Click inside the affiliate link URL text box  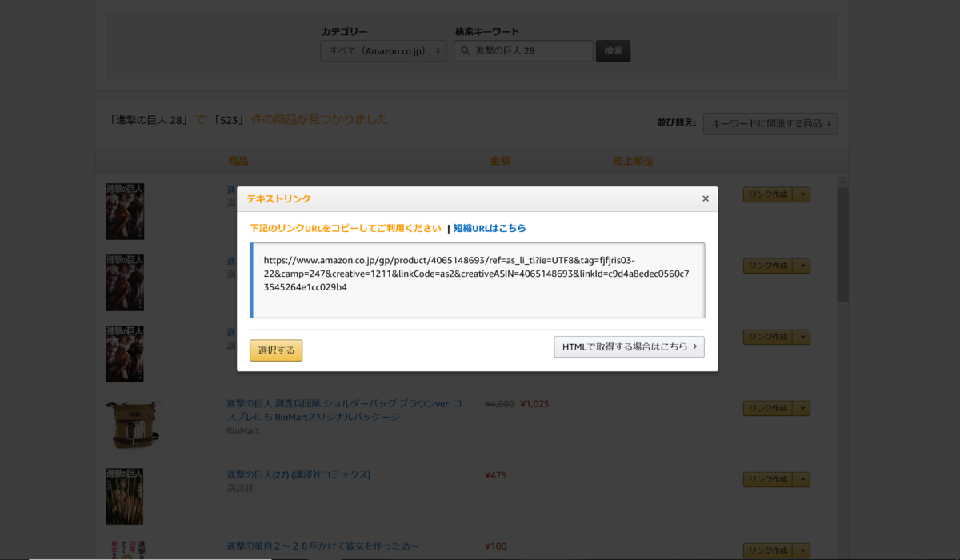tap(478, 280)
